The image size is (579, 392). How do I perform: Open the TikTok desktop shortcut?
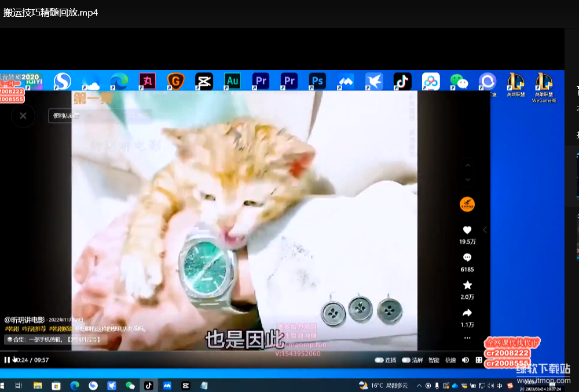tap(402, 81)
